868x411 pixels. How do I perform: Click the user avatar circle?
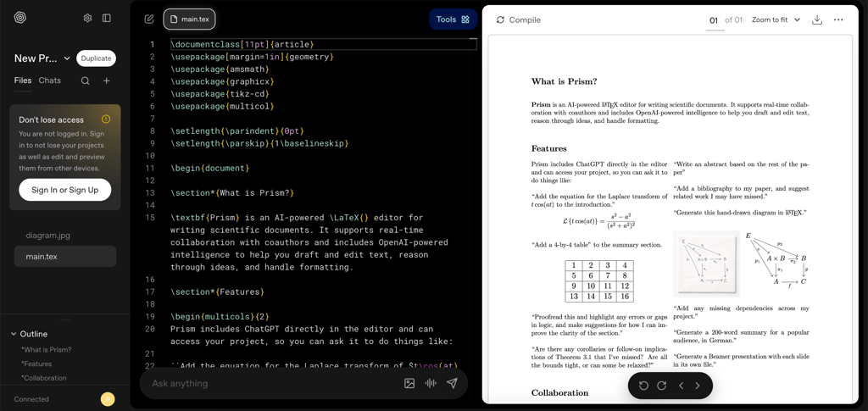[x=108, y=399]
